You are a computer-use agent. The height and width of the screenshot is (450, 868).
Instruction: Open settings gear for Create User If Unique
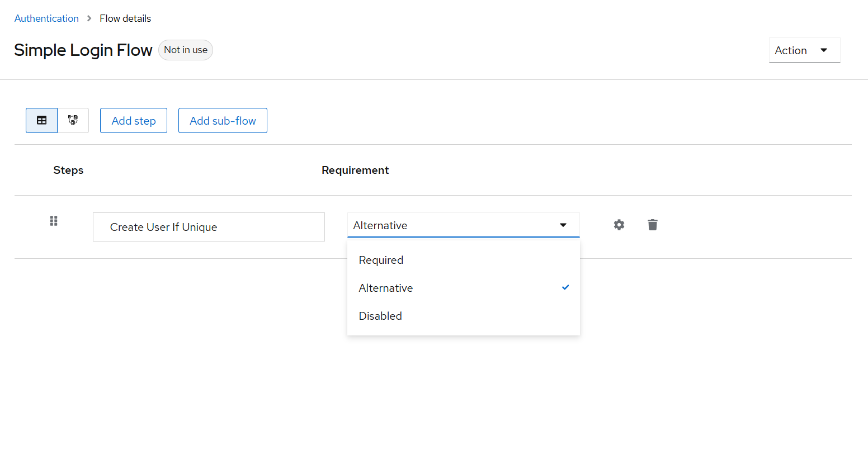click(x=619, y=225)
